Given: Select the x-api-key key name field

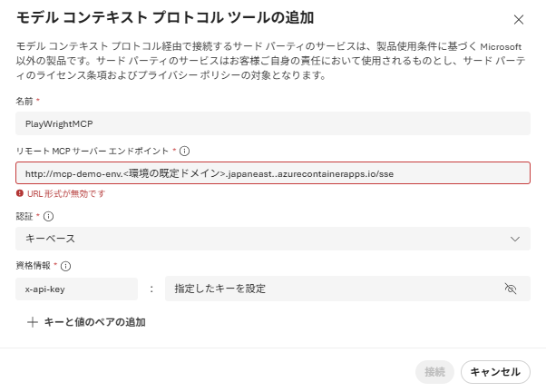Looking at the screenshot, I should coord(76,289).
